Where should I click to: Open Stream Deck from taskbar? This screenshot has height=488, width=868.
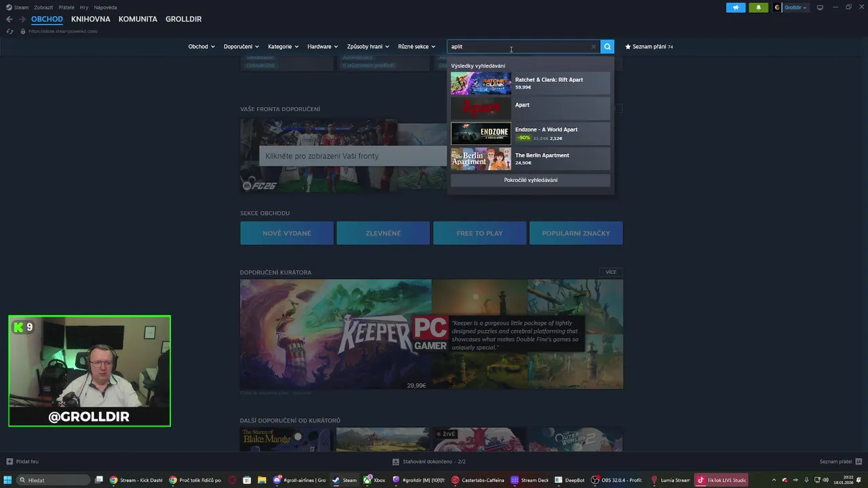click(x=530, y=480)
